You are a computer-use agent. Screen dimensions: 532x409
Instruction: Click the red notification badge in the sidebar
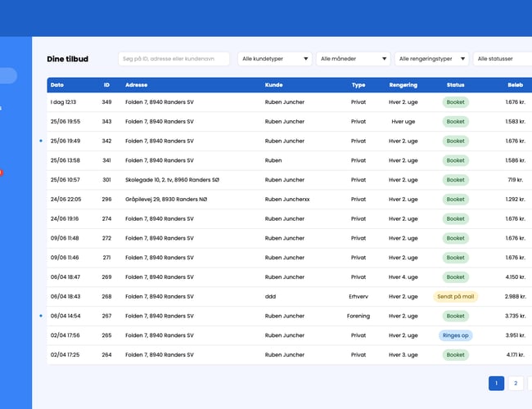[x=1, y=173]
